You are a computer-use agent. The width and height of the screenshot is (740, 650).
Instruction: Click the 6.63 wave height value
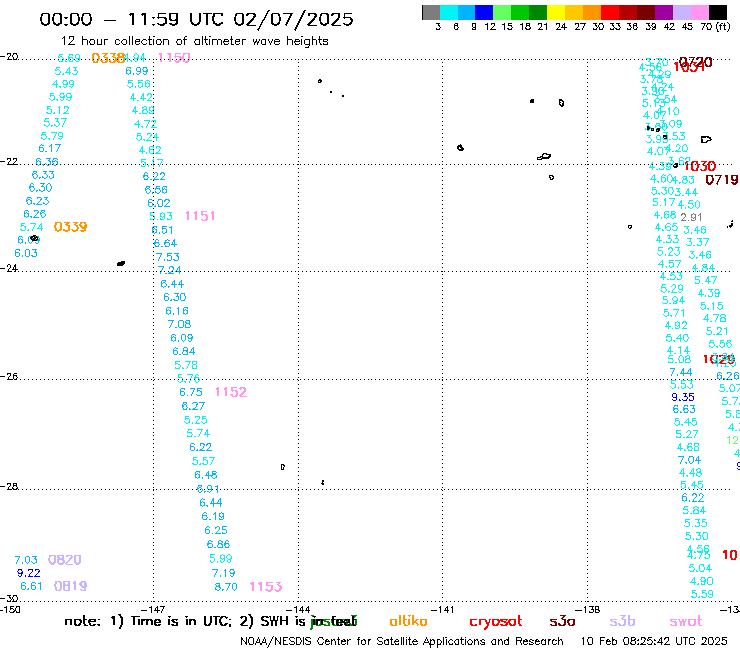tap(684, 409)
